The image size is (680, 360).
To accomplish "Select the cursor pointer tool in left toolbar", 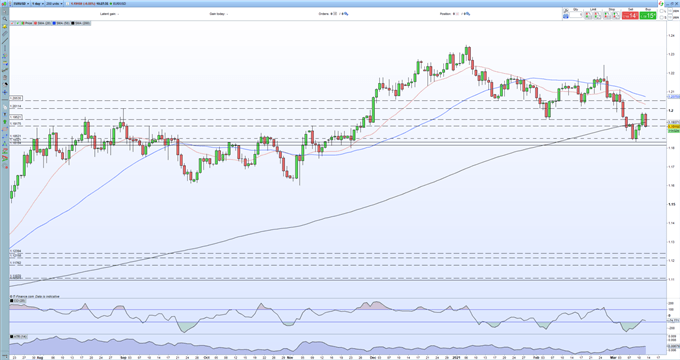I will 5,12.
